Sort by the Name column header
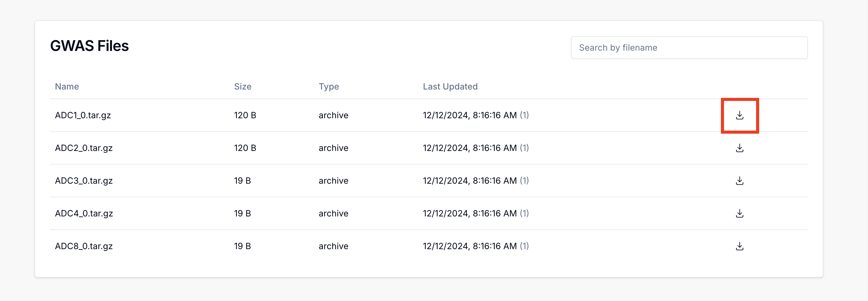Image resolution: width=868 pixels, height=301 pixels. point(67,87)
